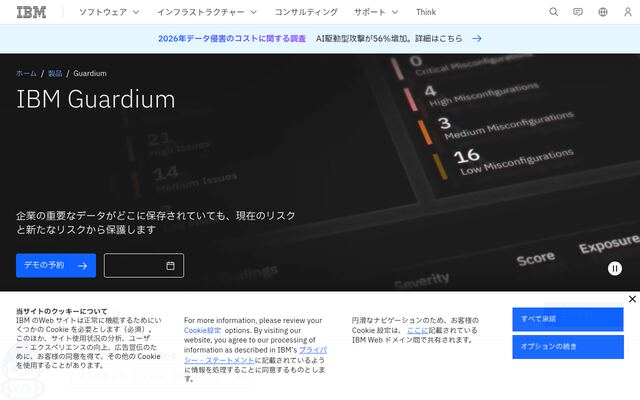
Task: Open the chat contact icon
Action: click(x=578, y=12)
